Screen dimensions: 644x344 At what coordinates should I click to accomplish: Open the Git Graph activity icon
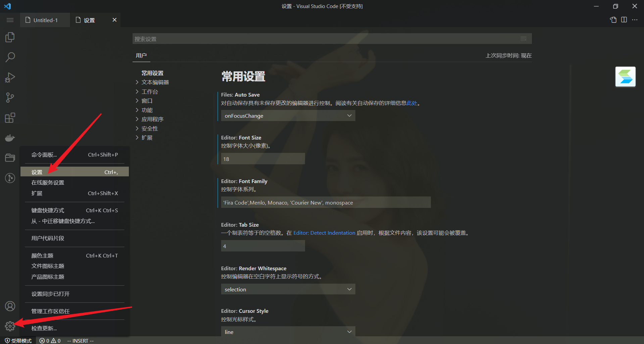click(10, 178)
